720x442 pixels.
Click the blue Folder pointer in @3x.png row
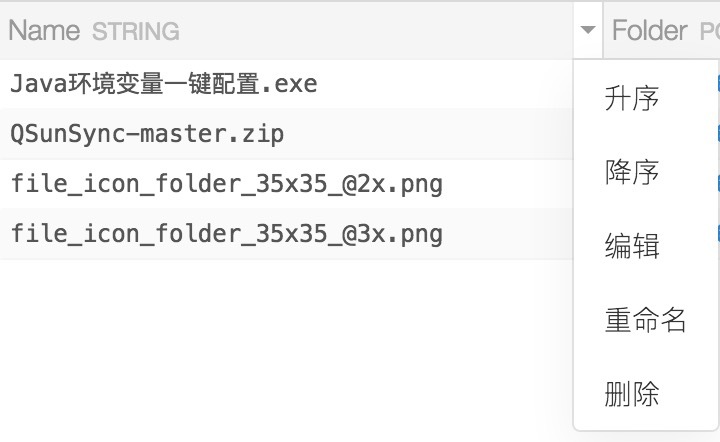(x=718, y=233)
